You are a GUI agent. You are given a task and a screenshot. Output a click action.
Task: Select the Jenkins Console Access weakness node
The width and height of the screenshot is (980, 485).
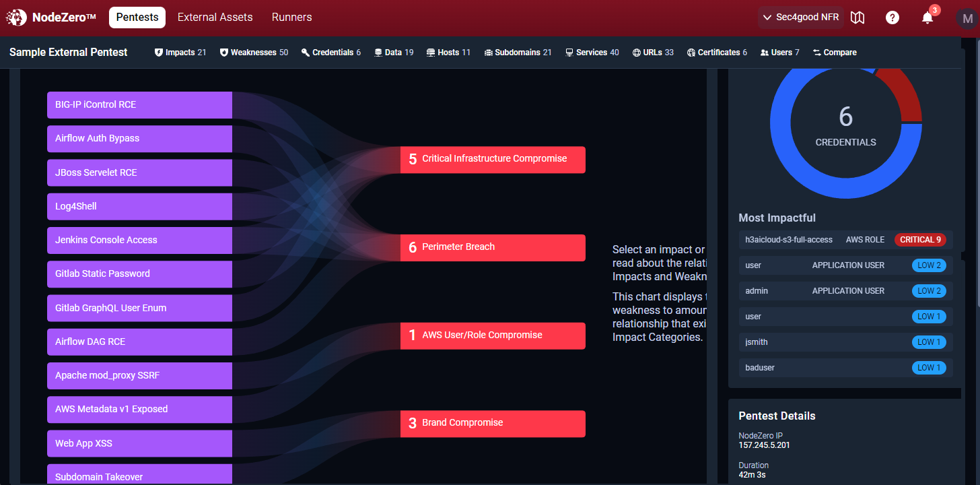click(139, 240)
